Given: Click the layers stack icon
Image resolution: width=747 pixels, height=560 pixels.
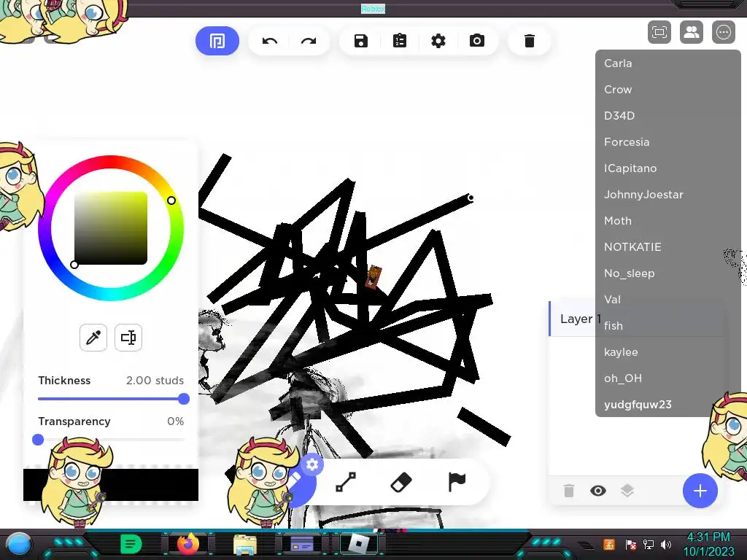Looking at the screenshot, I should [x=627, y=491].
